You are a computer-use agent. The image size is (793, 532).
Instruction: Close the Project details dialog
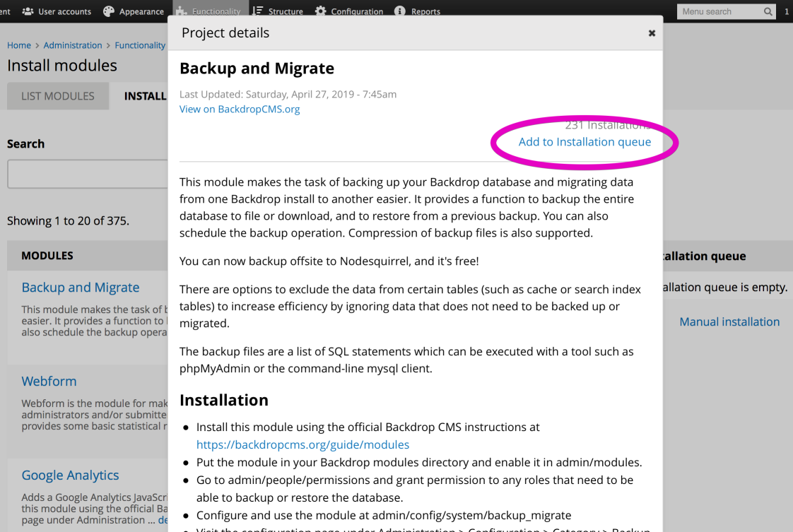pos(652,33)
